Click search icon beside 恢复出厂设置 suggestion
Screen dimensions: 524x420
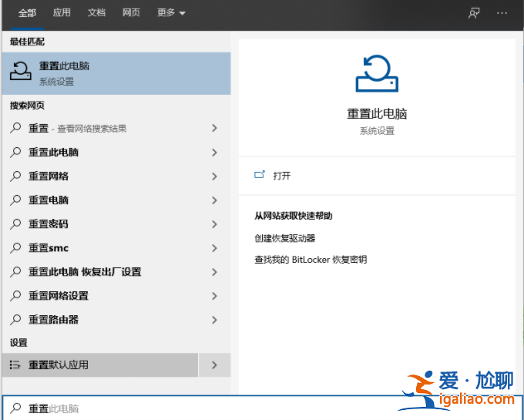click(15, 272)
